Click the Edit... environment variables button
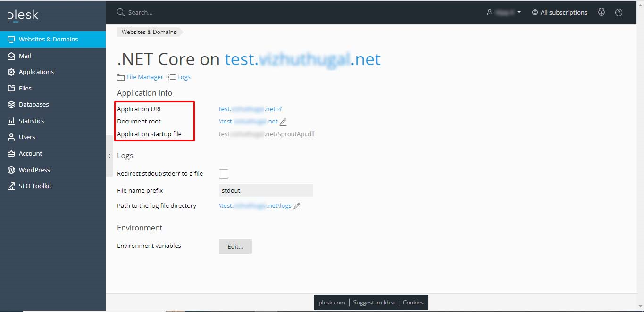 (x=235, y=246)
